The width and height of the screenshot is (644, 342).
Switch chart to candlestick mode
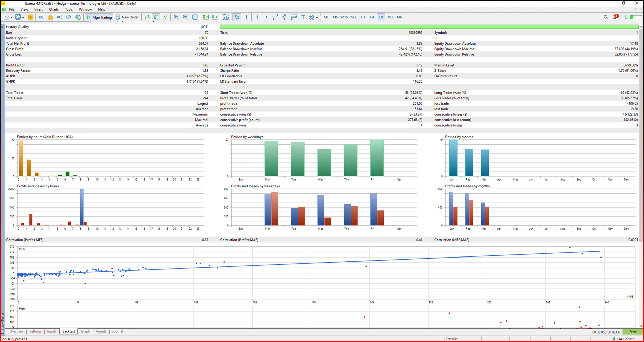pyautogui.click(x=156, y=17)
